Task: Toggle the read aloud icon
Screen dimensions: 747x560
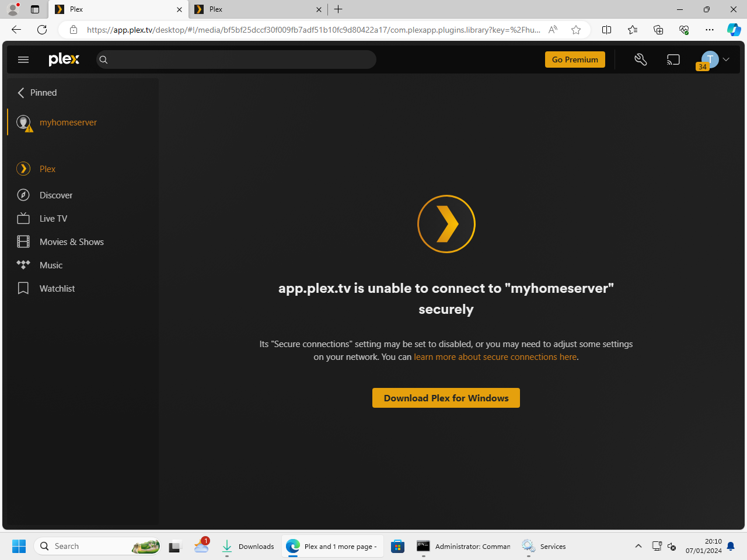Action: [x=553, y=30]
